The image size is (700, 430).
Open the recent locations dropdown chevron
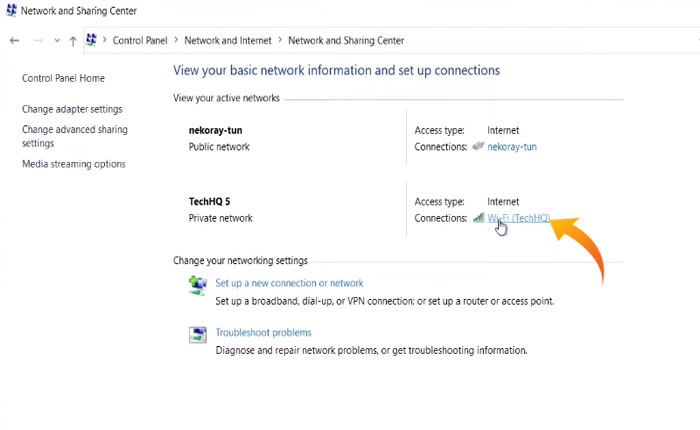pyautogui.click(x=57, y=41)
